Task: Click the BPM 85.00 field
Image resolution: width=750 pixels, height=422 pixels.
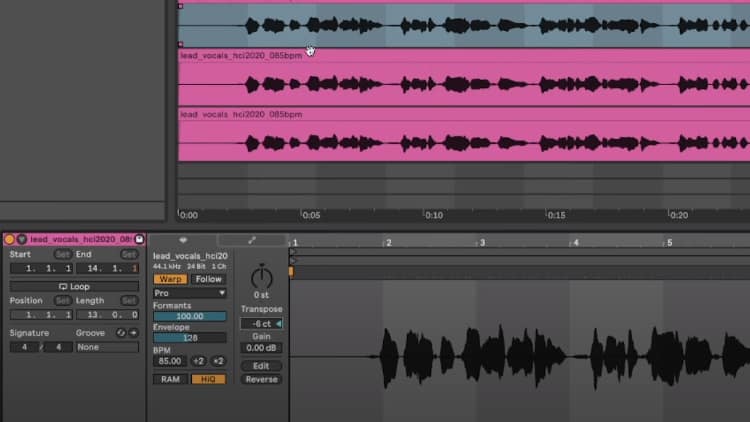Action: (168, 361)
